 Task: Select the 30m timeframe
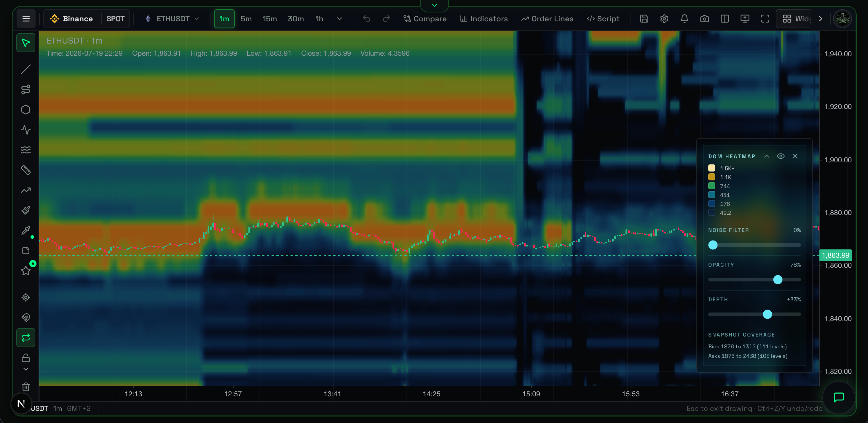[x=296, y=19]
